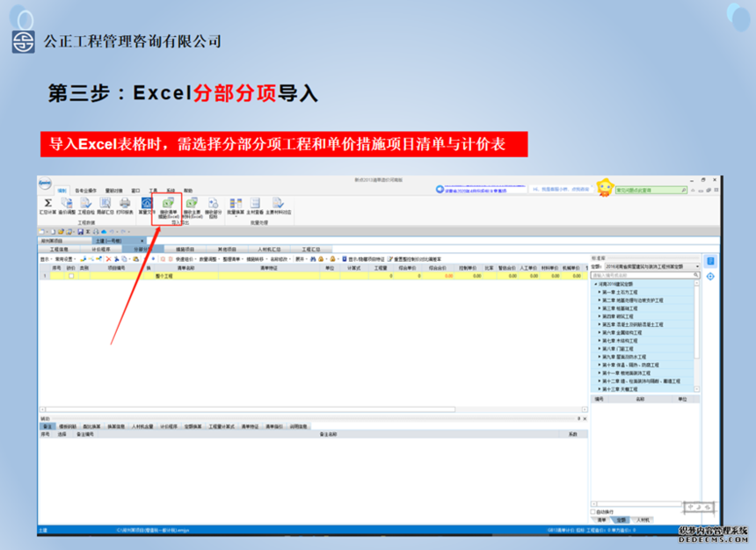Screen dimensions: 756x550
Task: Close the 土建 document tab
Action: [x=142, y=241]
